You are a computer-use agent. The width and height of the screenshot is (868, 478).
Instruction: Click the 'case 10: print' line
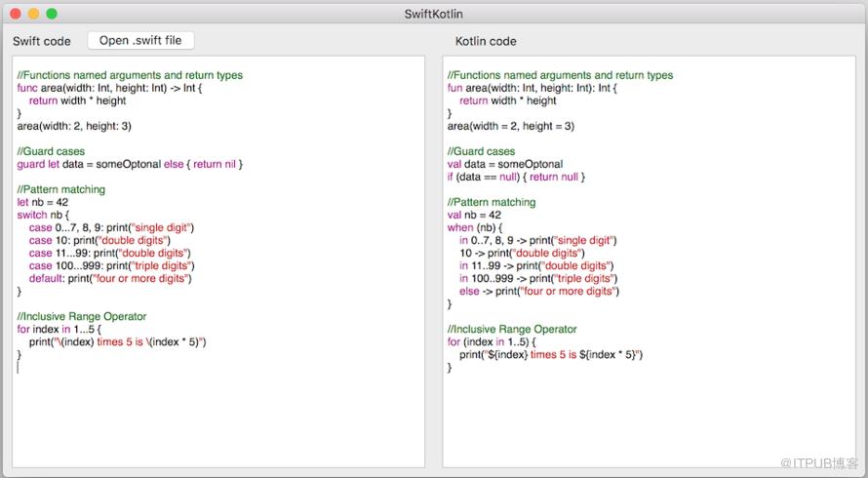(99, 240)
